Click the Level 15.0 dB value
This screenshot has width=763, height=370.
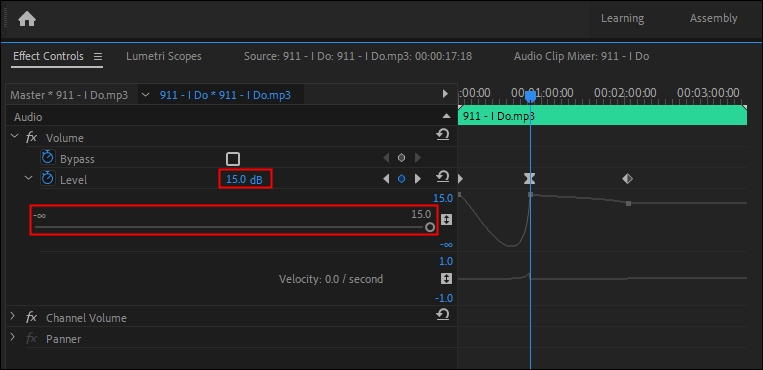244,179
